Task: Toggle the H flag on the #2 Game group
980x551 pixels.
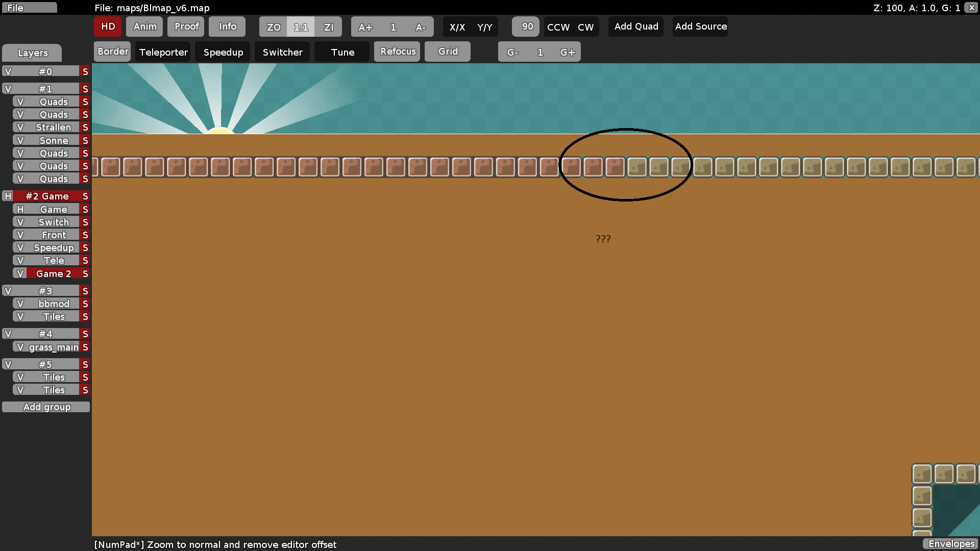Action: click(x=7, y=196)
